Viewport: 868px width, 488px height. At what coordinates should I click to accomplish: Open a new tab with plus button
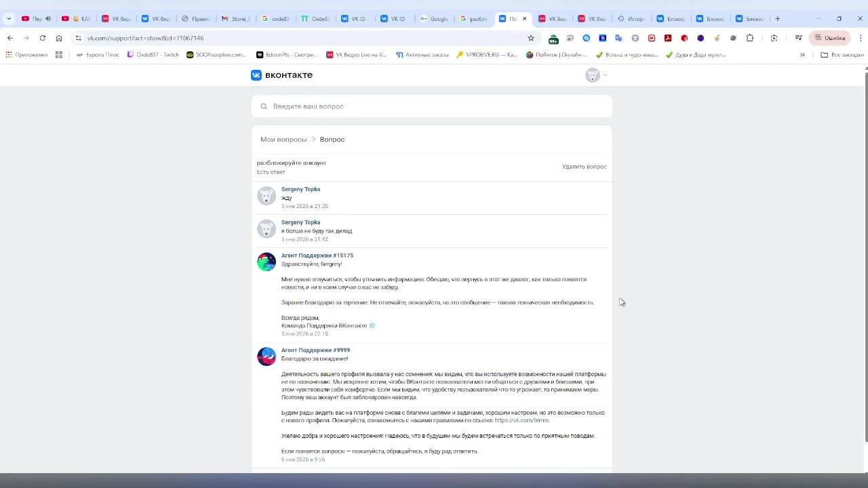[x=778, y=18]
